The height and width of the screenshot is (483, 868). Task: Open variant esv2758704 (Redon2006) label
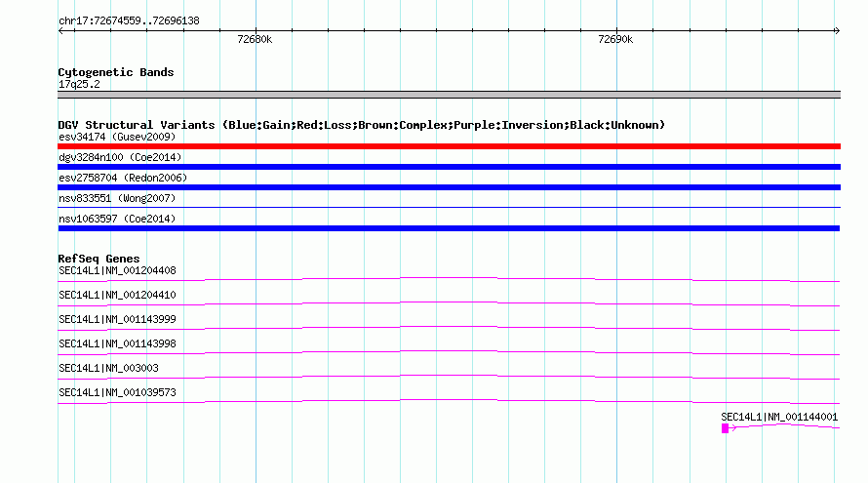(123, 178)
